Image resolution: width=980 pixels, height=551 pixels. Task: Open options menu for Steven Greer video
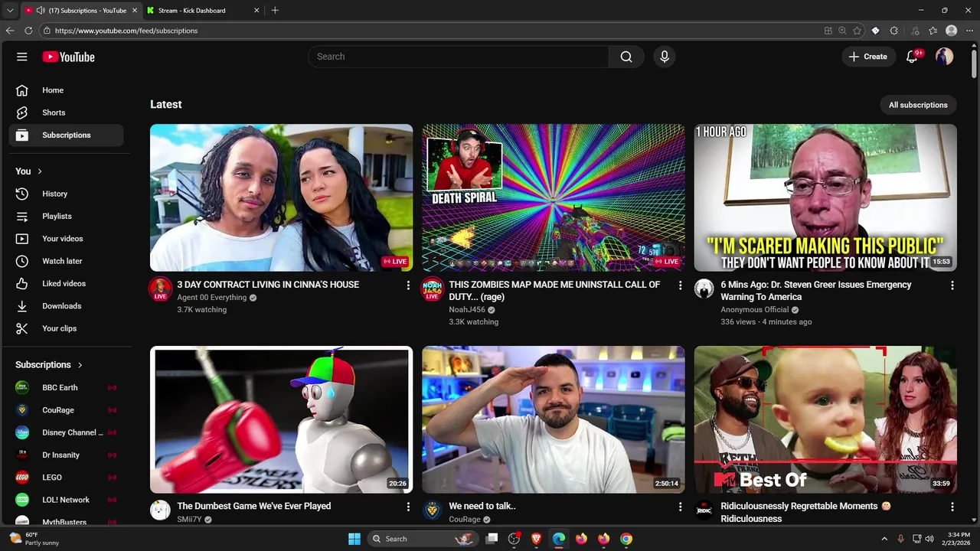pyautogui.click(x=952, y=285)
